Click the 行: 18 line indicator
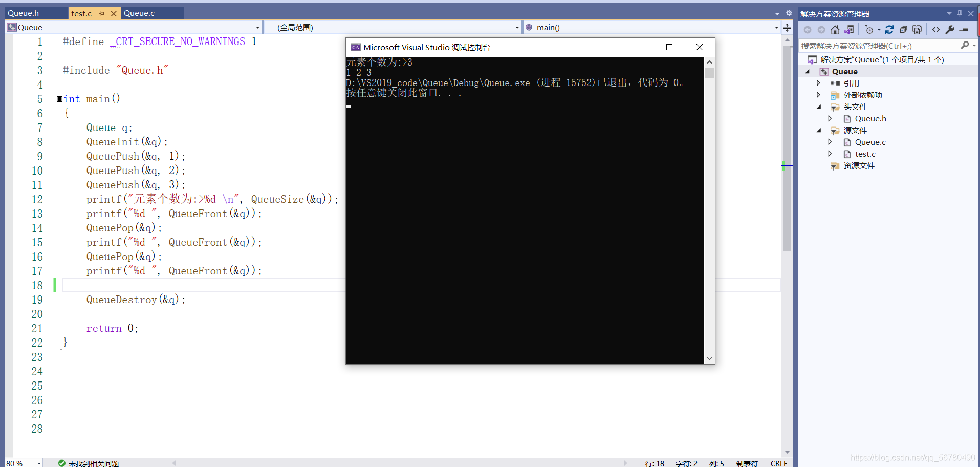Viewport: 980px width, 467px height. click(x=655, y=463)
